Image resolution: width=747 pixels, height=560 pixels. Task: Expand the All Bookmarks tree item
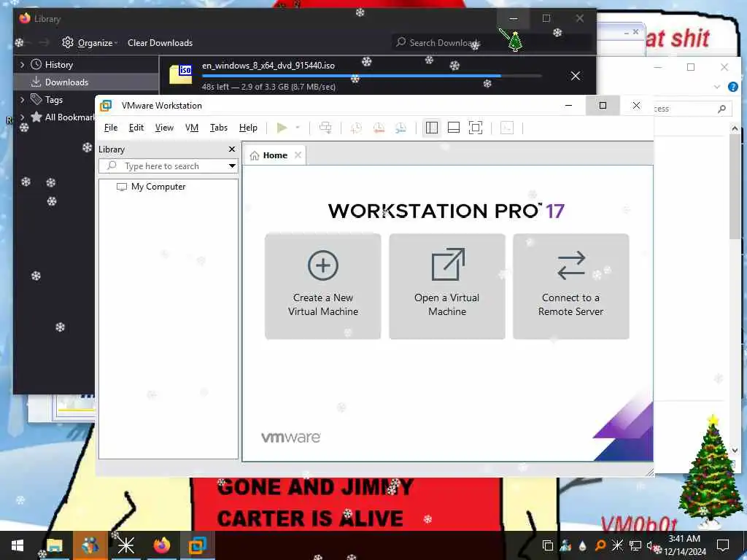tap(23, 117)
